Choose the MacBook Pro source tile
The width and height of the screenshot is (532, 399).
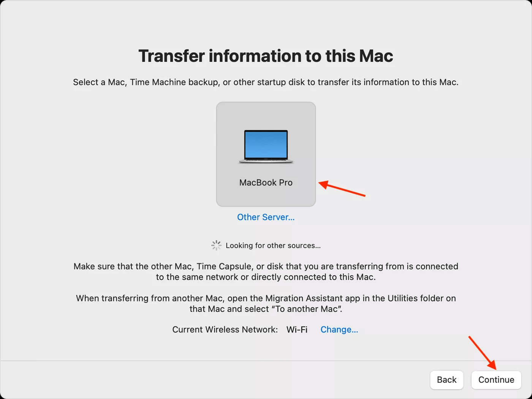tap(266, 154)
